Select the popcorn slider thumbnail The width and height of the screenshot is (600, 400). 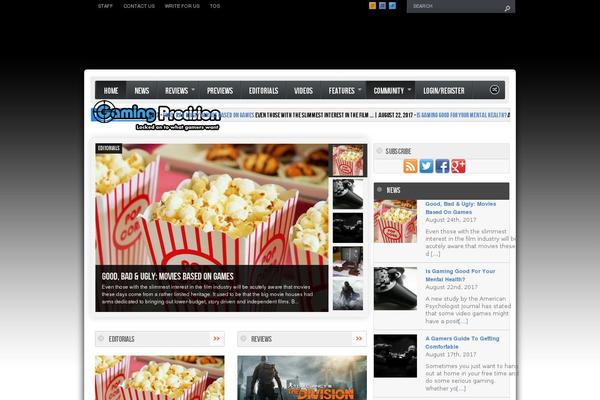(348, 160)
